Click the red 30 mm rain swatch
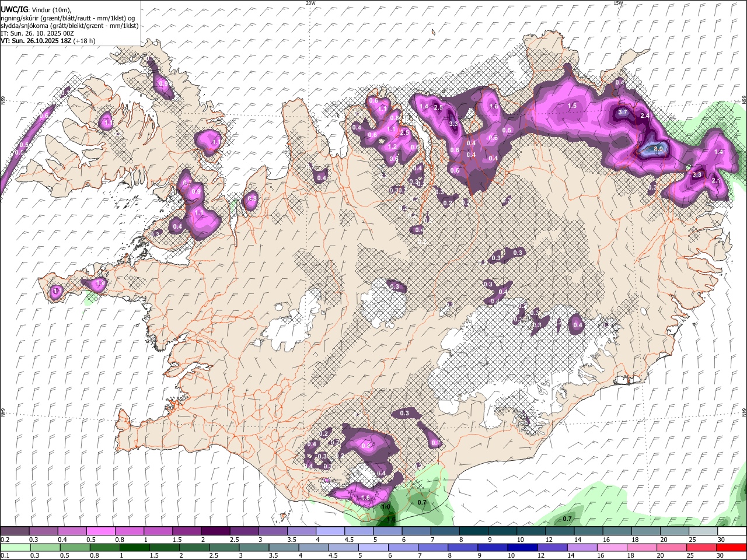747x560 pixels. 731,547
